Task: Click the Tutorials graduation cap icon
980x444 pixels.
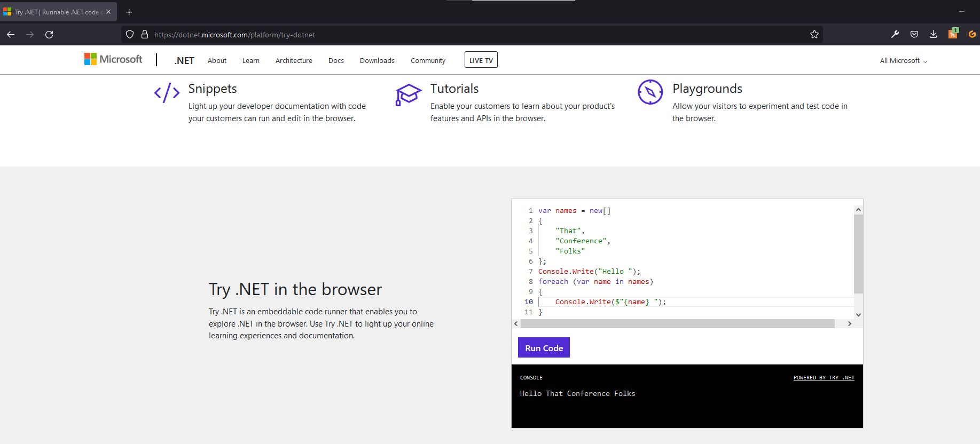Action: point(409,94)
